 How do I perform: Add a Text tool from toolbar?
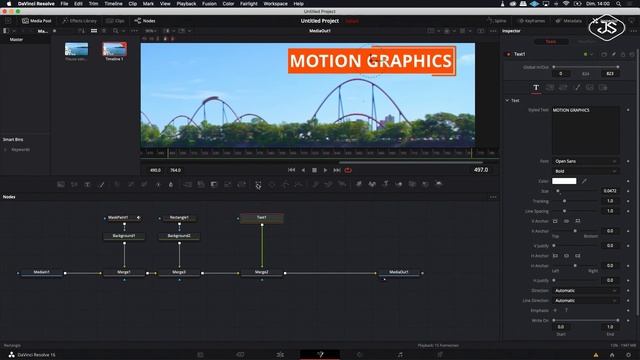(87, 184)
